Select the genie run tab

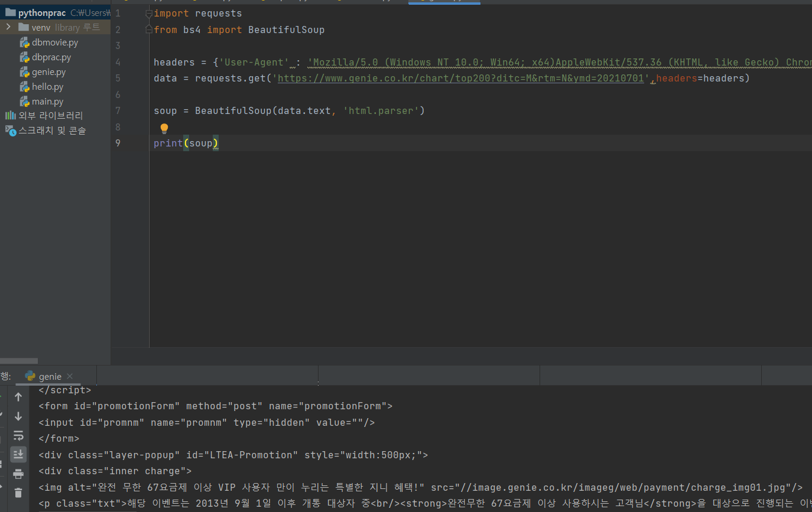pos(50,376)
